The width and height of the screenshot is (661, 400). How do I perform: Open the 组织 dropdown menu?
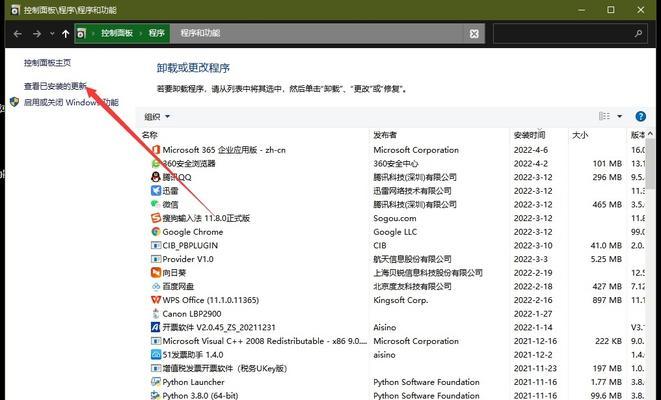[157, 117]
